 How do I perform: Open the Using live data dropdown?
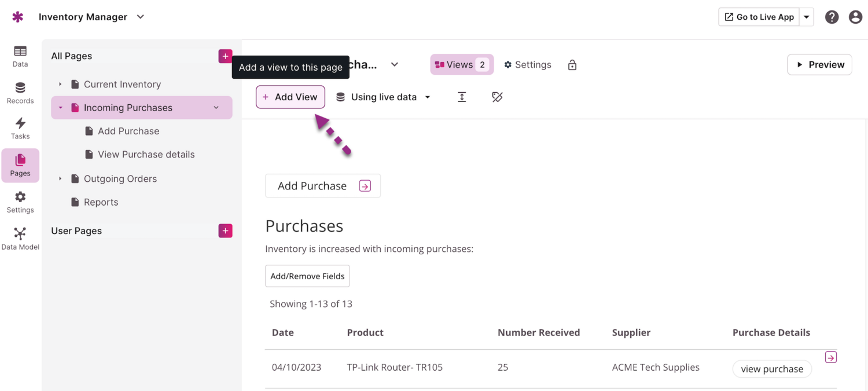(384, 97)
